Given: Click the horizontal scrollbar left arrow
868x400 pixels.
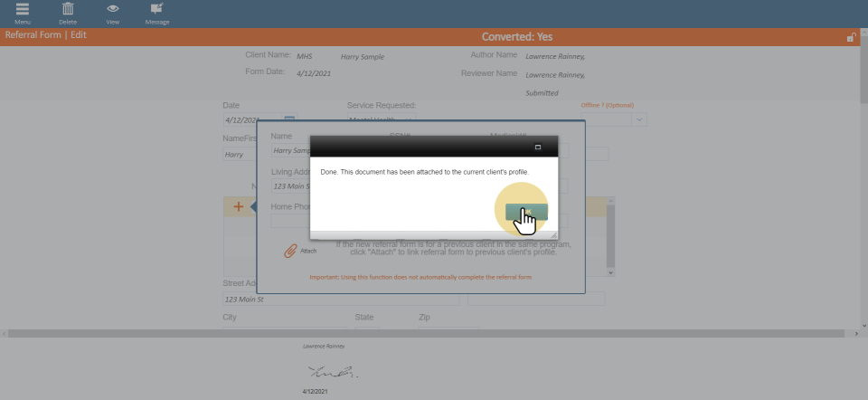Looking at the screenshot, I should [4, 334].
